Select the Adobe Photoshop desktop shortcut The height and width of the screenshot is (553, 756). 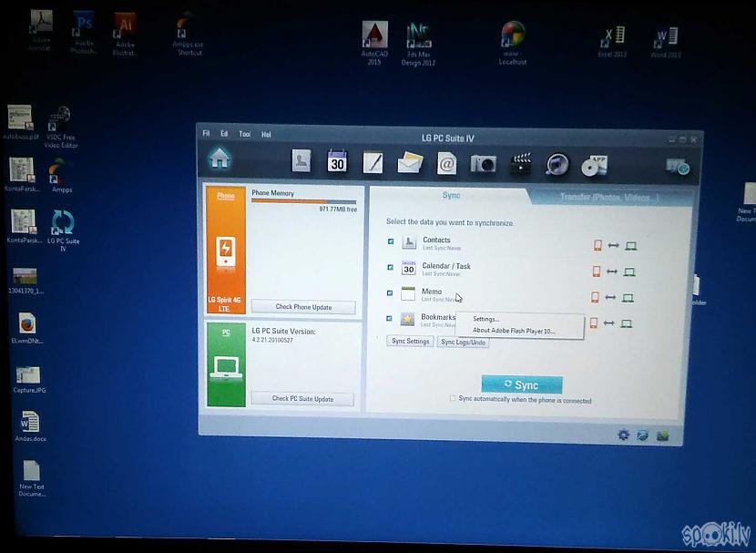click(84, 34)
